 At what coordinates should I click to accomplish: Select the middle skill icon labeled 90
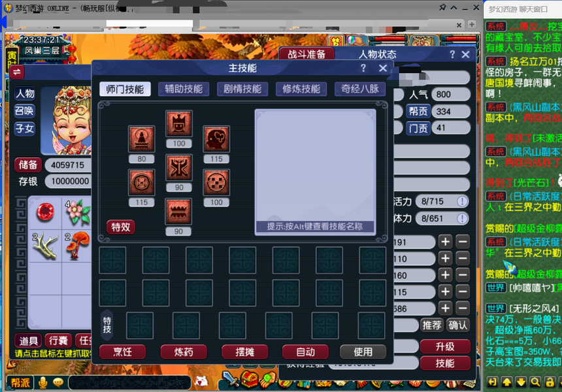(179, 167)
